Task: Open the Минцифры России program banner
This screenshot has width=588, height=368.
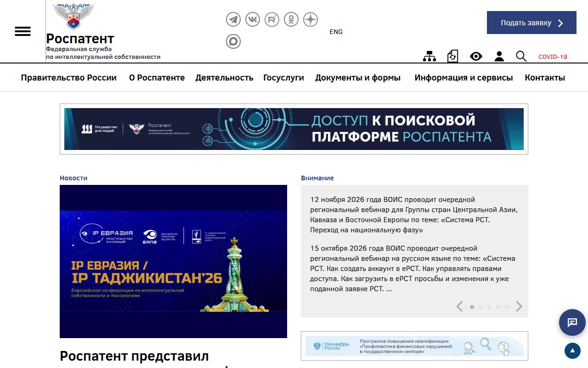Action: click(414, 346)
